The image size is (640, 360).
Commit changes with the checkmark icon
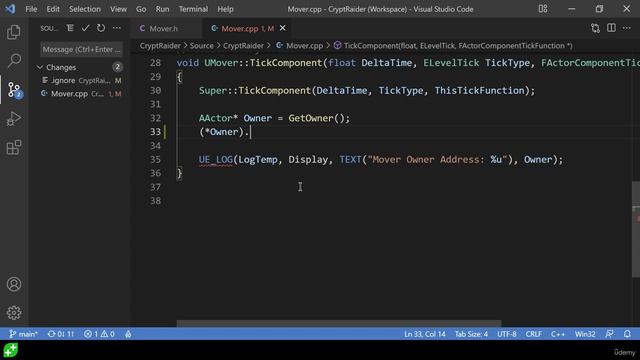[85, 28]
